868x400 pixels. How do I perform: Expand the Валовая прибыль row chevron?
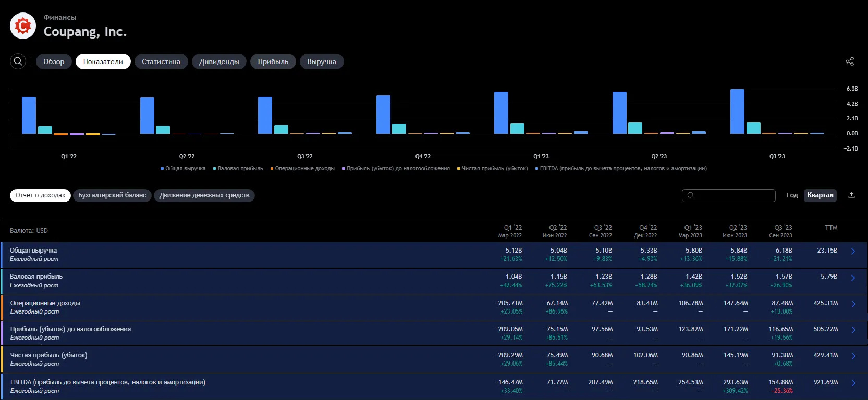point(853,278)
